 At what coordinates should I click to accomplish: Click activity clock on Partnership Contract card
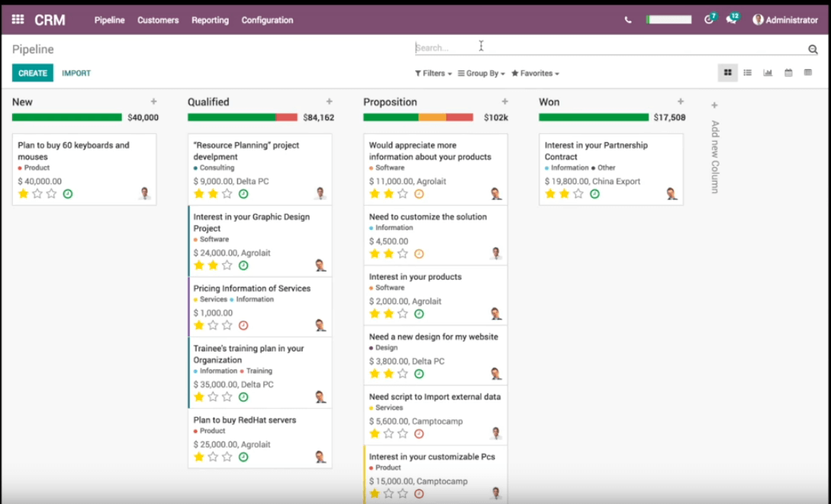pyautogui.click(x=594, y=194)
